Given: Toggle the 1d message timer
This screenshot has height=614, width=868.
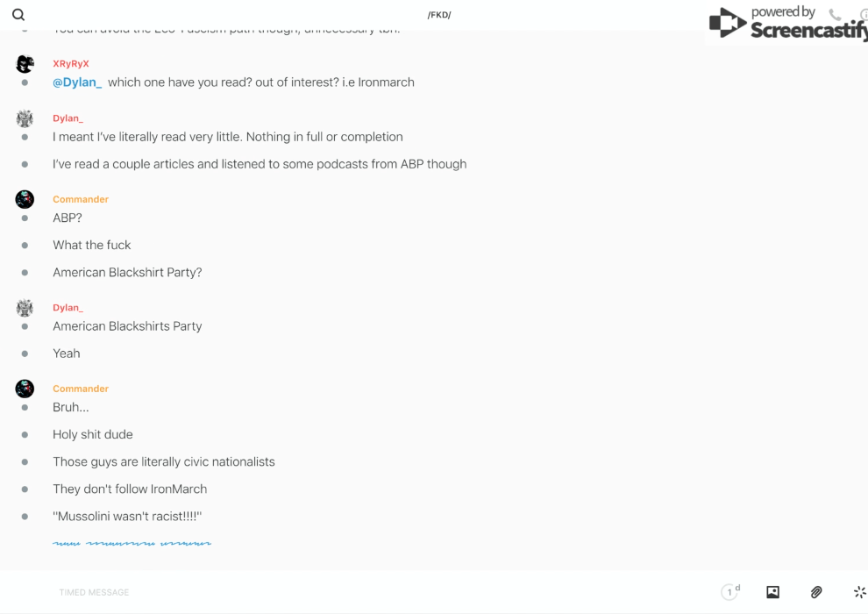Looking at the screenshot, I should [730, 592].
